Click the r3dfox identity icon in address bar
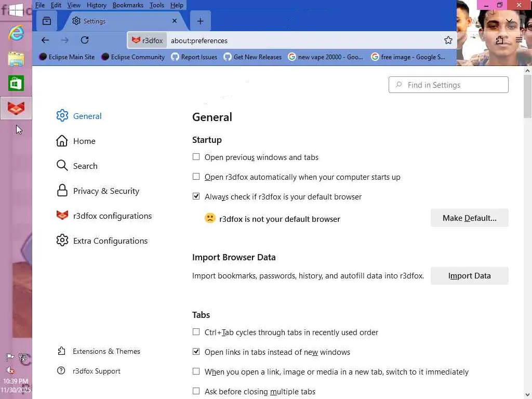Screen dimensions: 532x399 147,41
